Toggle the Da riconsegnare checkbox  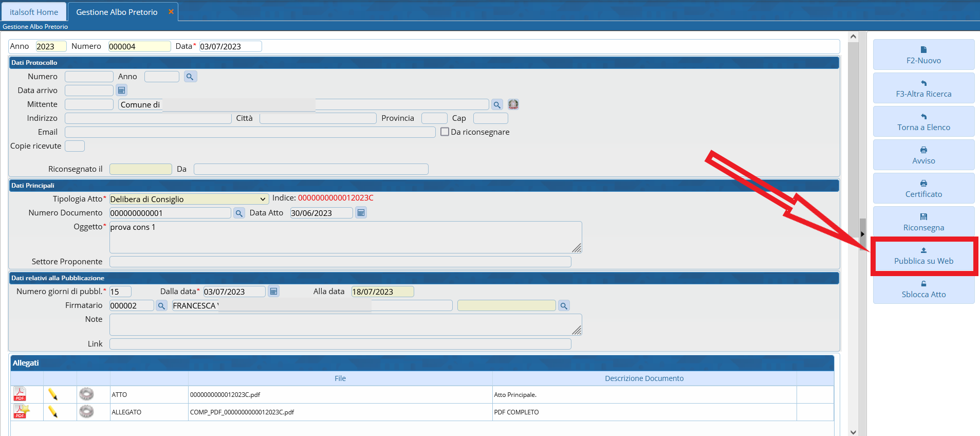click(445, 132)
